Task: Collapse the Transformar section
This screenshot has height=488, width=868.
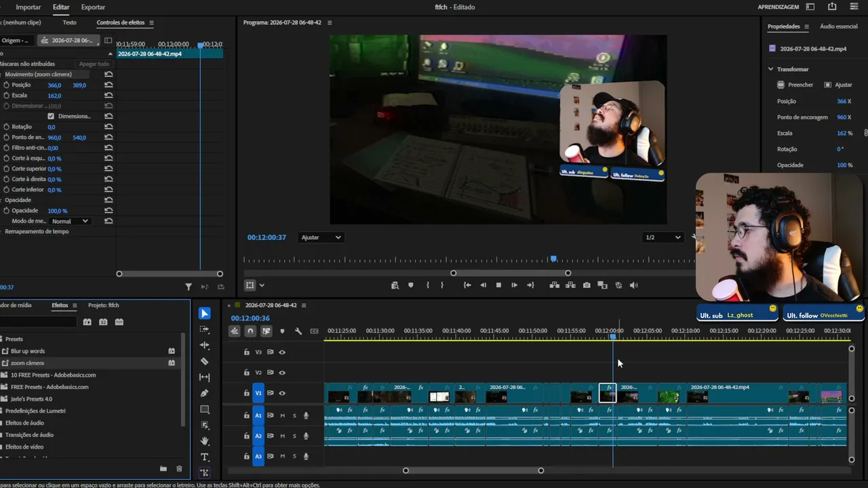Action: 770,69
